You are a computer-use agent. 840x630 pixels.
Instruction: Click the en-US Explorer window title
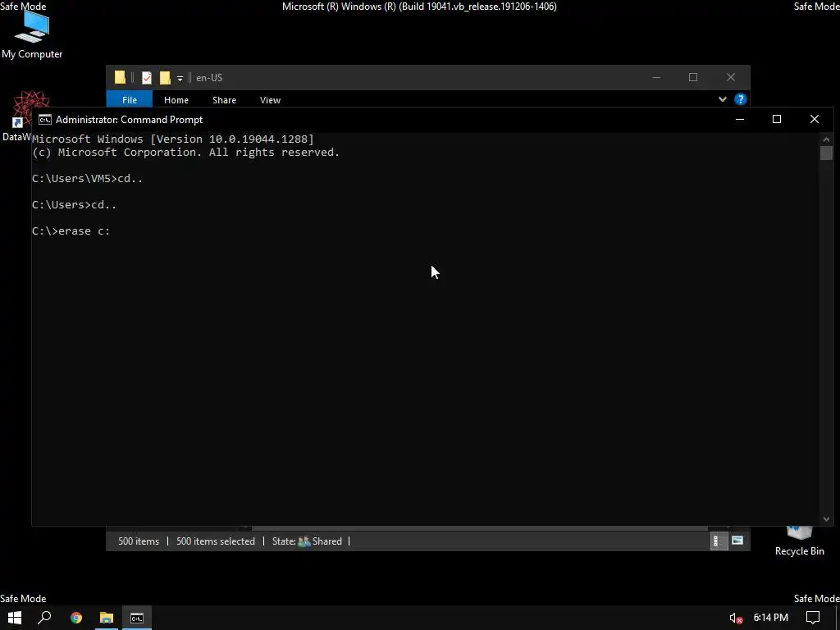(x=209, y=78)
